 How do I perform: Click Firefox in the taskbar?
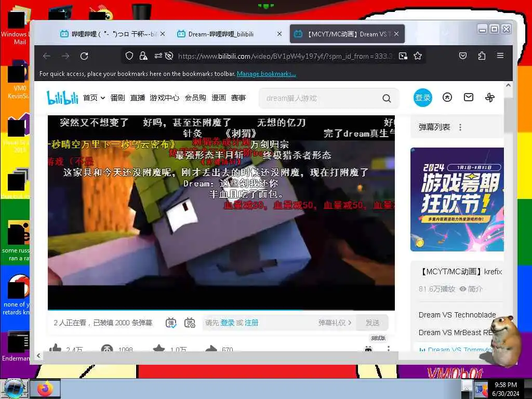point(45,389)
